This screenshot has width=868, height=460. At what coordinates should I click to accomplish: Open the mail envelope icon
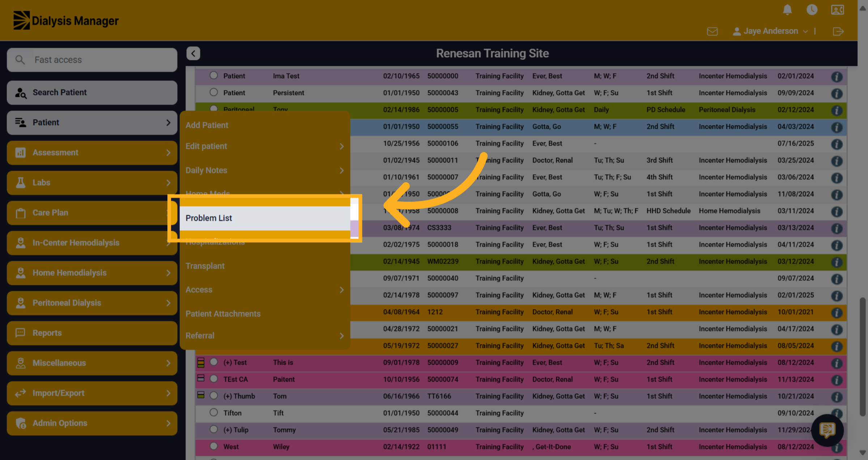(x=712, y=31)
